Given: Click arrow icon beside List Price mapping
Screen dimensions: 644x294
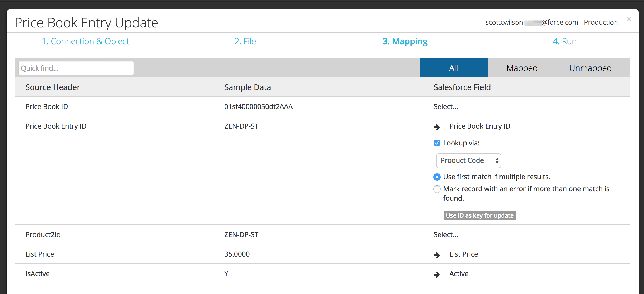Looking at the screenshot, I should [x=437, y=255].
